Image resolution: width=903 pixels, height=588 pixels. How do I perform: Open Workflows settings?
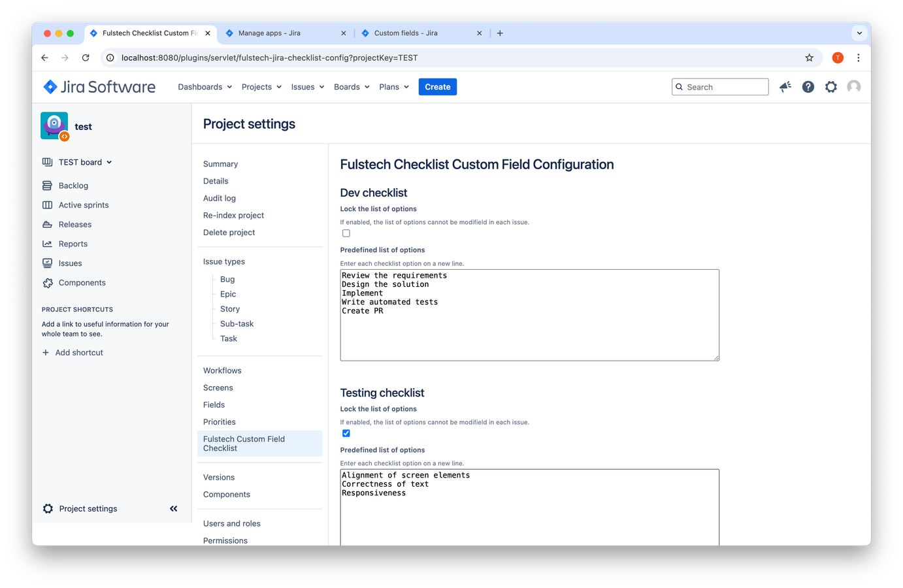(222, 370)
